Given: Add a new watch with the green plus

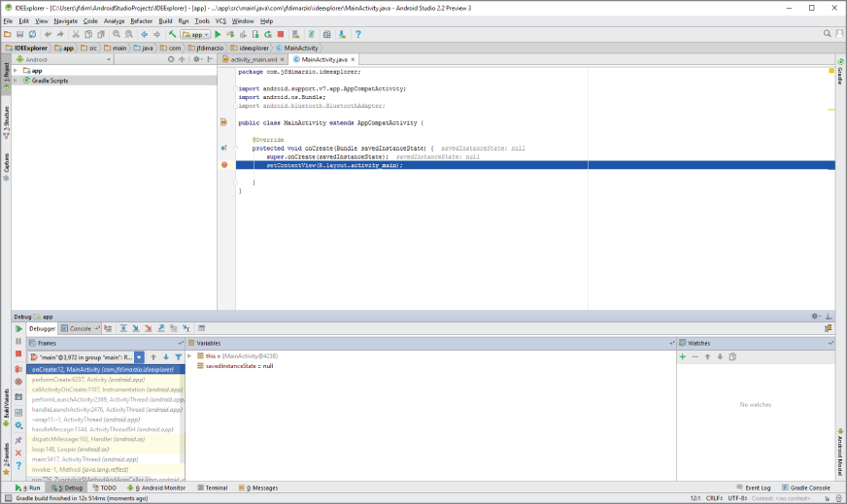Looking at the screenshot, I should (683, 357).
